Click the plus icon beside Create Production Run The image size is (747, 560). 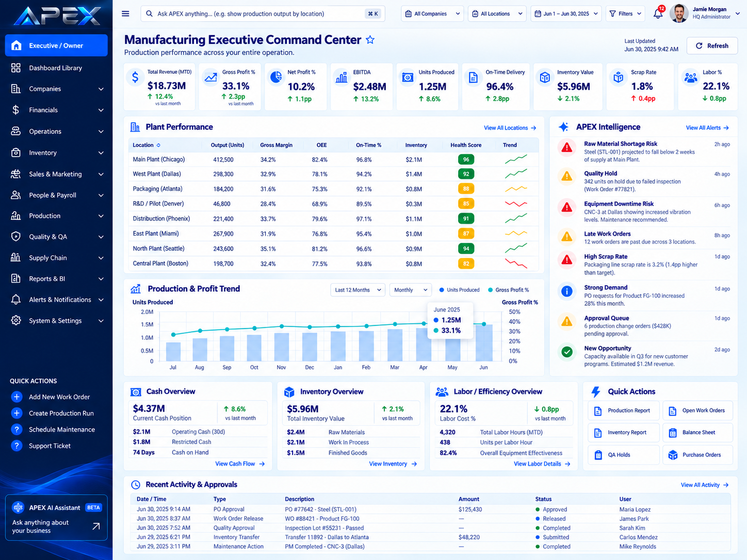click(17, 413)
